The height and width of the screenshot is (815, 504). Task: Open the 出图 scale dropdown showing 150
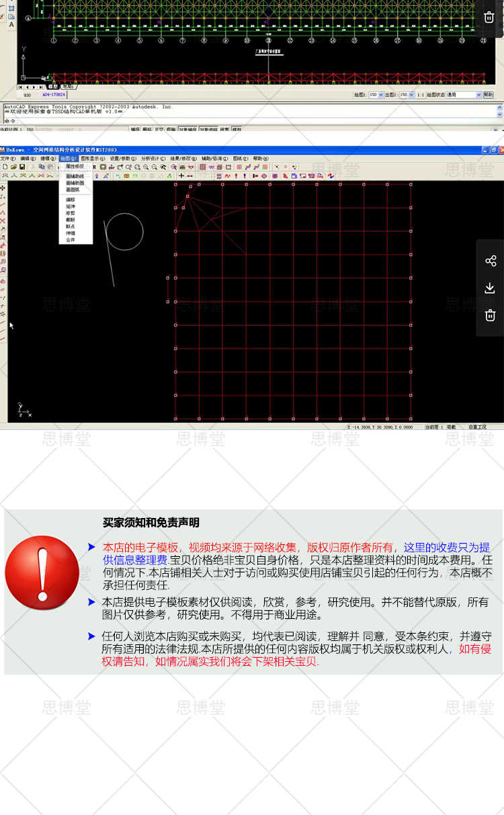(x=407, y=95)
